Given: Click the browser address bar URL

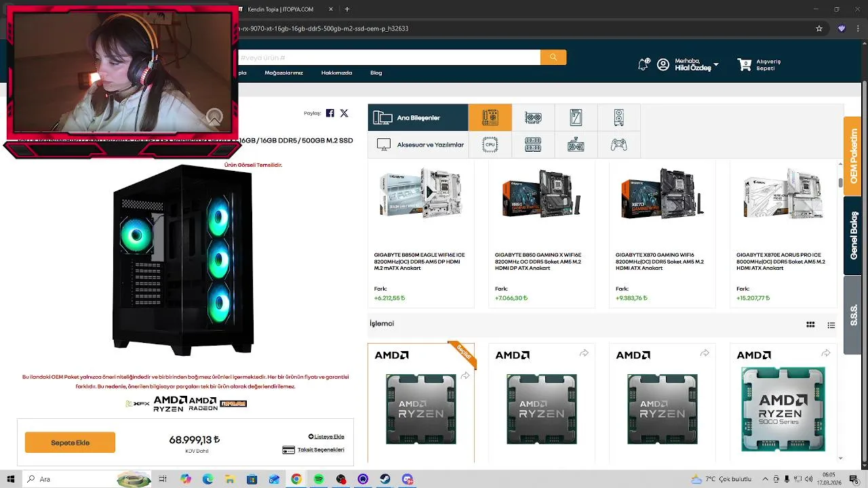Looking at the screenshot, I should click(x=323, y=28).
